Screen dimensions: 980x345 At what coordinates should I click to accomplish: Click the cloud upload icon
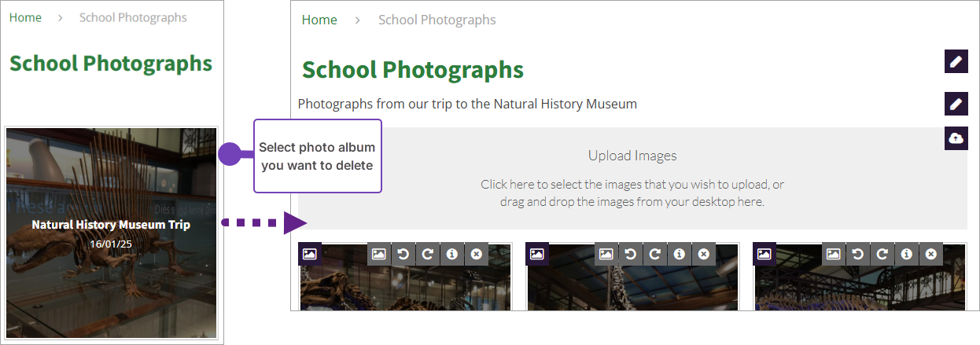[x=956, y=138]
